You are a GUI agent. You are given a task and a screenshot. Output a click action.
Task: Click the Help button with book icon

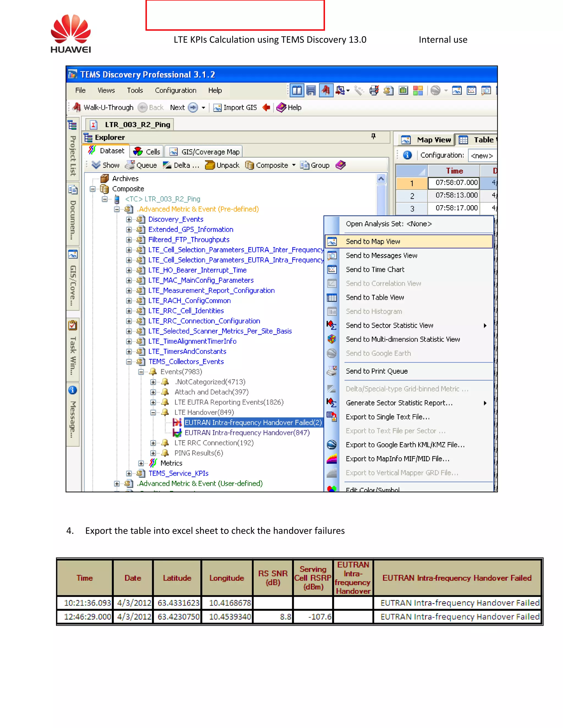(289, 107)
